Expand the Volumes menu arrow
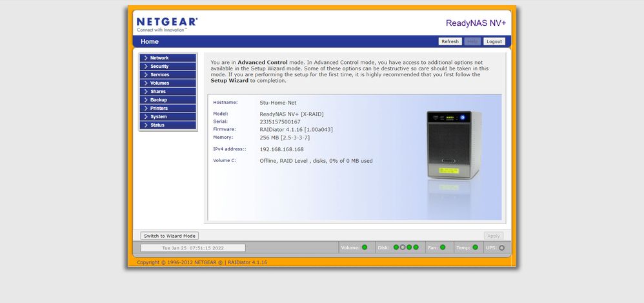Image resolution: width=644 pixels, height=303 pixels. (145, 83)
